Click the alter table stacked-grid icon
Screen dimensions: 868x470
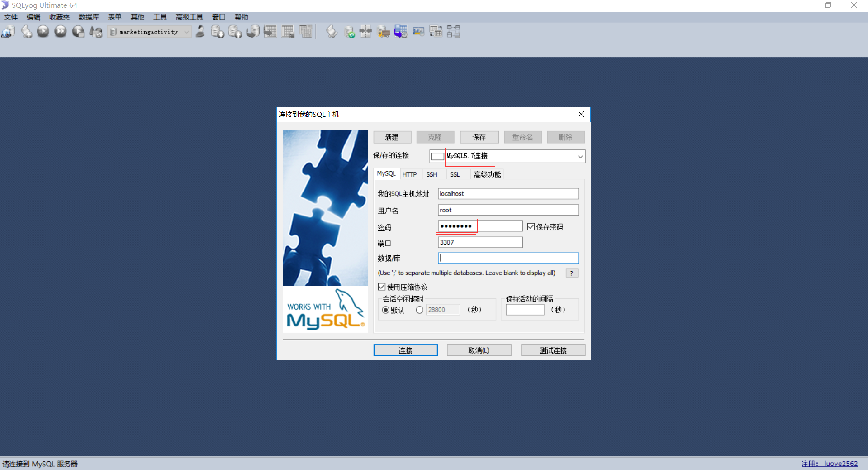[306, 32]
